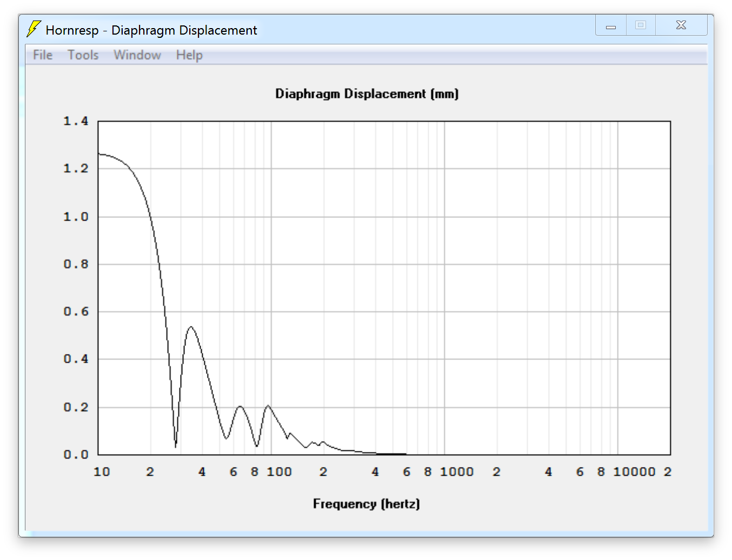Click the 1.4 y-axis value
This screenshot has height=560, width=732.
76,121
